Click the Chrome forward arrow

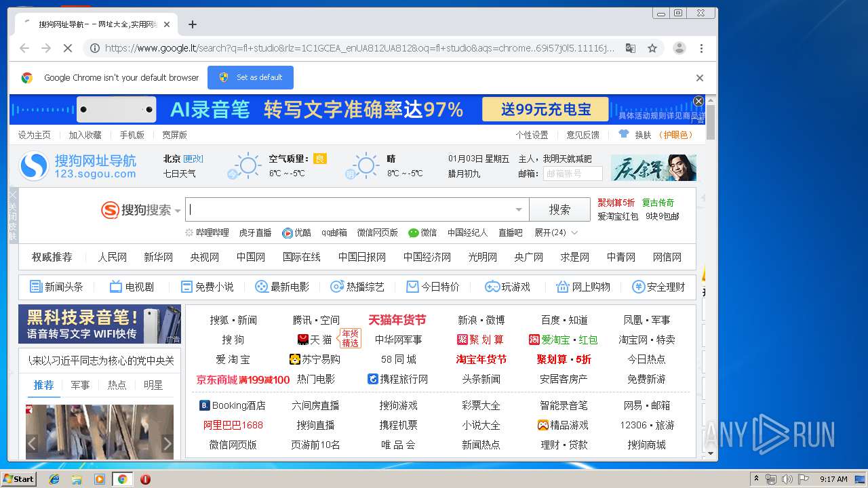46,48
